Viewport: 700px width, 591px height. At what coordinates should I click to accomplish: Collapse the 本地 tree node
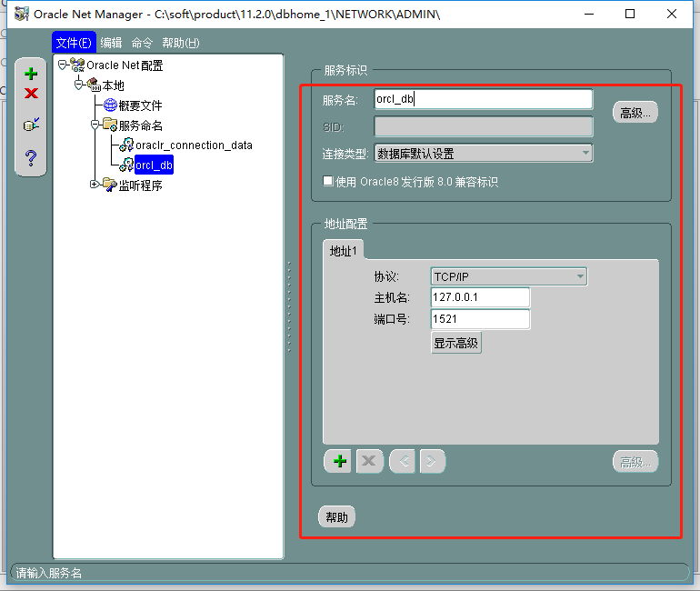point(78,85)
